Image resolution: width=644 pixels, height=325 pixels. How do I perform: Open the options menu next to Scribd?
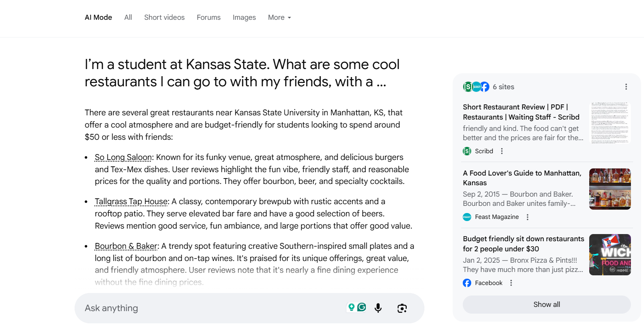(502, 151)
